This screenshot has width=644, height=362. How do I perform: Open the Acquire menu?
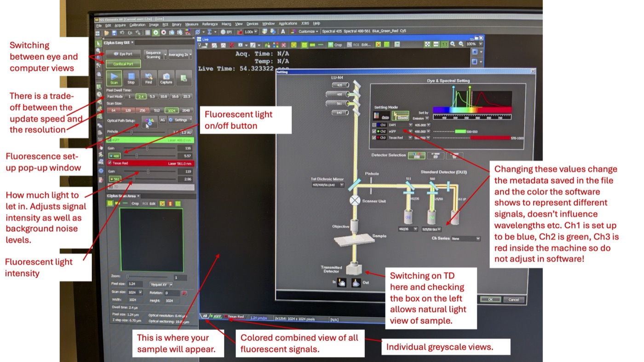[x=120, y=25]
